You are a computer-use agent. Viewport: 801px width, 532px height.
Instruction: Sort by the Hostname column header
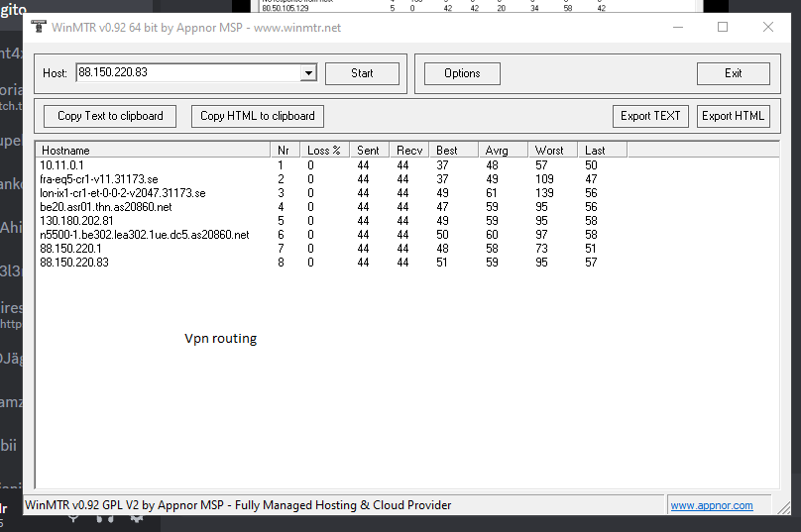point(153,151)
